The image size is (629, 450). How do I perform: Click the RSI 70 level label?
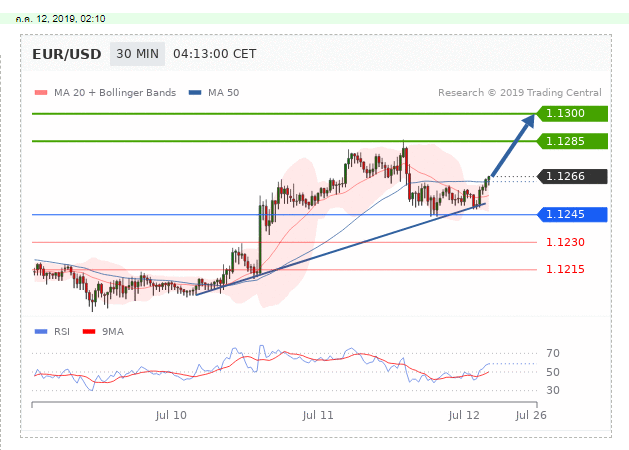(x=553, y=353)
